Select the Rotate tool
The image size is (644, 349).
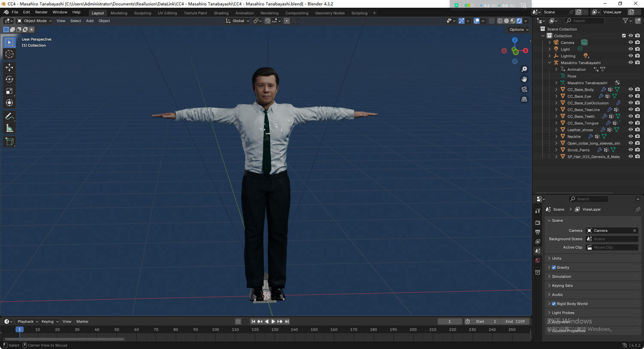[x=9, y=79]
